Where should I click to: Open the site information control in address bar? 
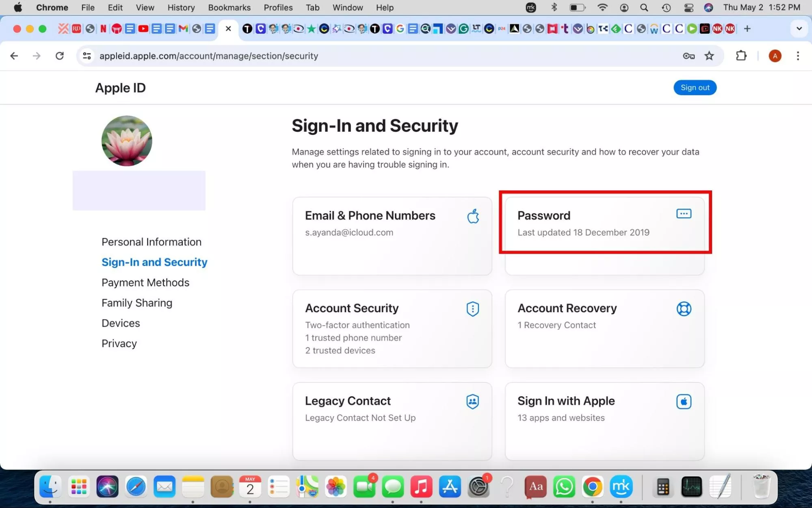coord(87,56)
